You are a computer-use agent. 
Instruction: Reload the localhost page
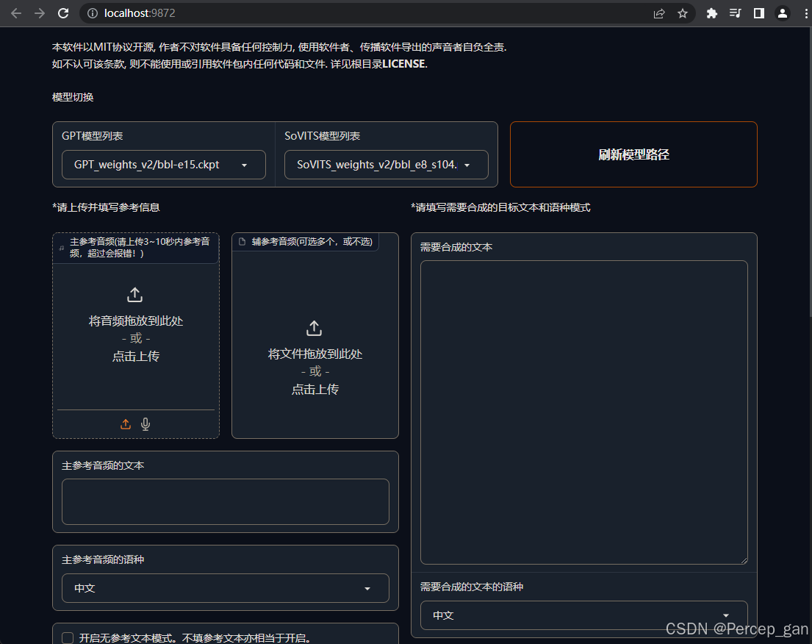click(x=63, y=13)
